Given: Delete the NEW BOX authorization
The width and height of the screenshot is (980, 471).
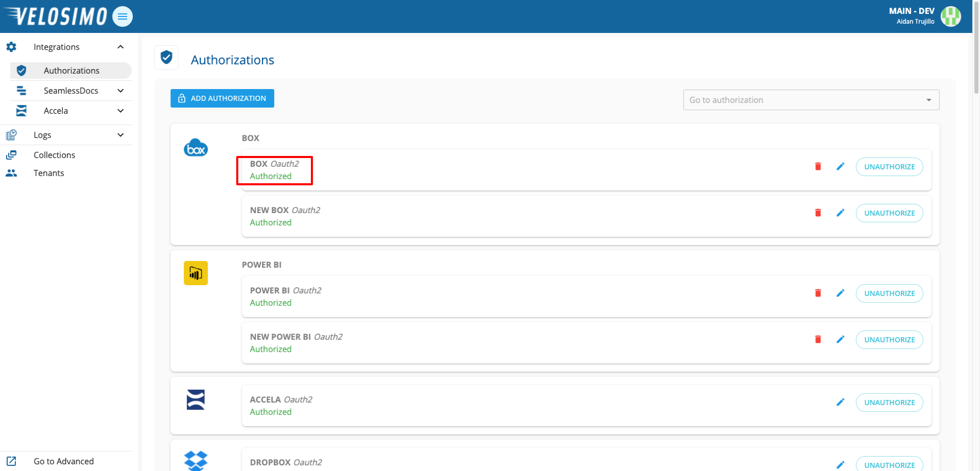Looking at the screenshot, I should click(x=818, y=213).
